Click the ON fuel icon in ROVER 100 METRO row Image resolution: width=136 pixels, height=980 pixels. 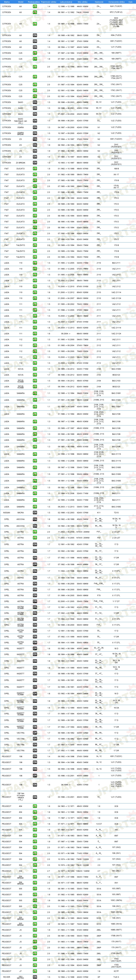point(35,977)
